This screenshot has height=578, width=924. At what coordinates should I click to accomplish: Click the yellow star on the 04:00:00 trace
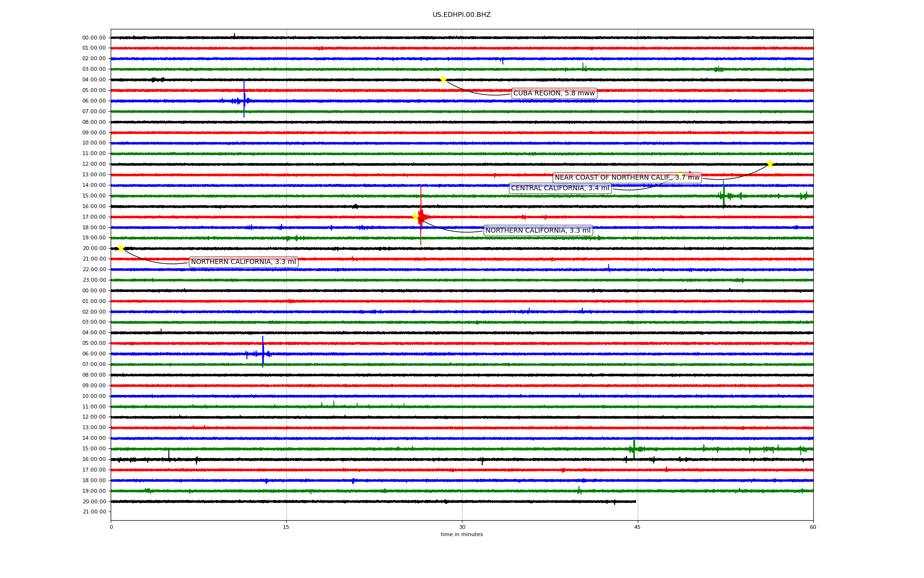443,79
